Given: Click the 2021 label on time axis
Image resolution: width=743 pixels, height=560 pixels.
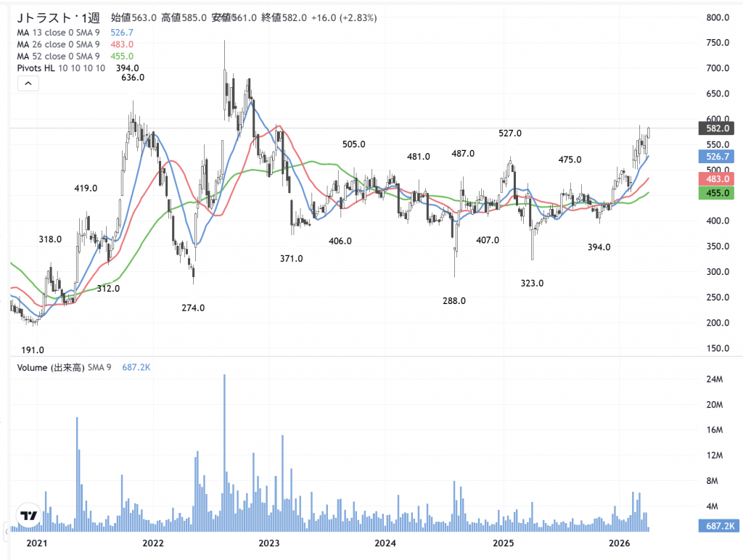Looking at the screenshot, I should pyautogui.click(x=35, y=543).
